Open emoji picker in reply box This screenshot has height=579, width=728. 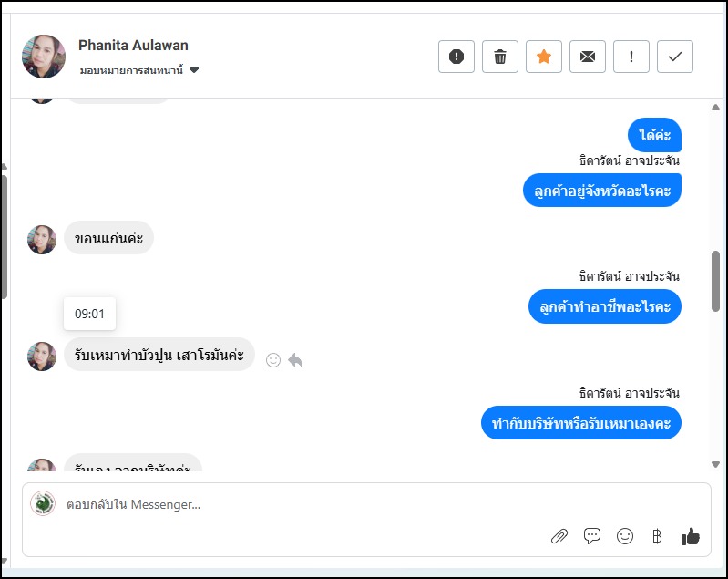click(625, 536)
